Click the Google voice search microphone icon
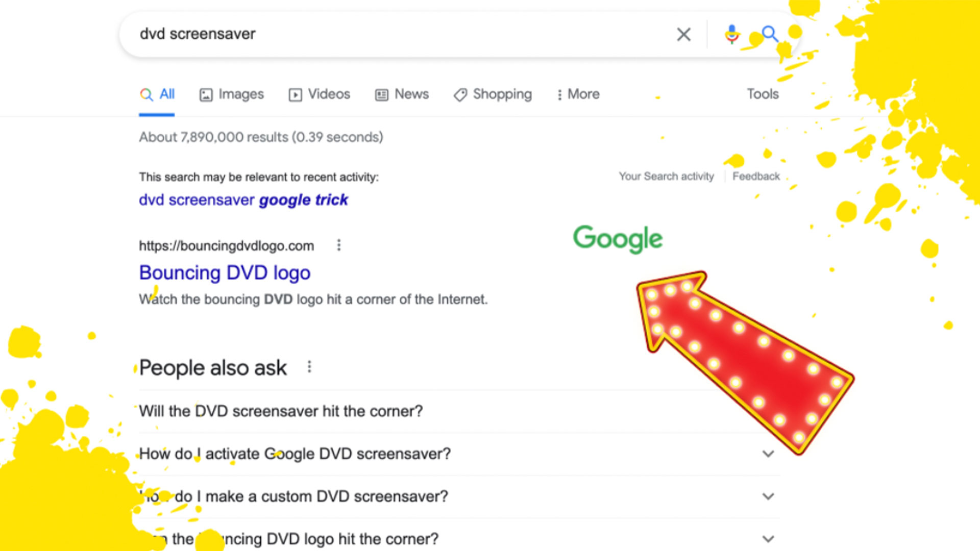Screen dimensions: 980x551 click(x=731, y=34)
